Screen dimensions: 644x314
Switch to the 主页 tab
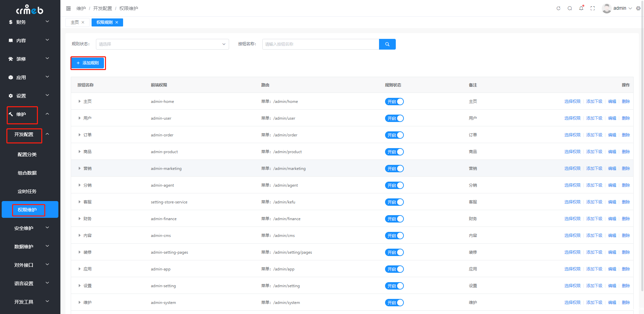pyautogui.click(x=74, y=22)
